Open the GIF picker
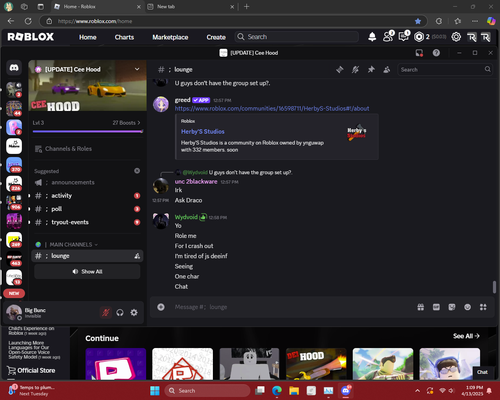Viewport: 500px width, 400px height. [x=436, y=307]
